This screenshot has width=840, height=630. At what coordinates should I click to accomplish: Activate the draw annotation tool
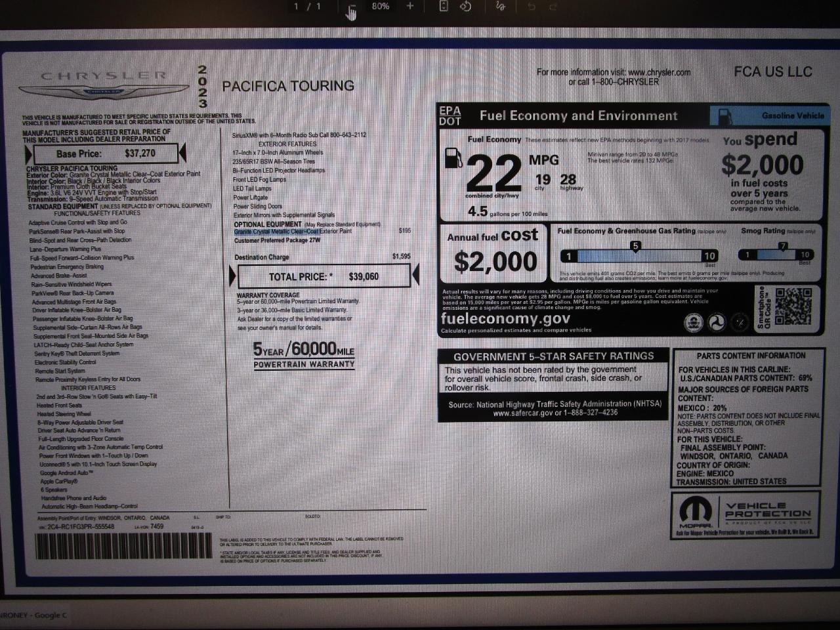500,7
